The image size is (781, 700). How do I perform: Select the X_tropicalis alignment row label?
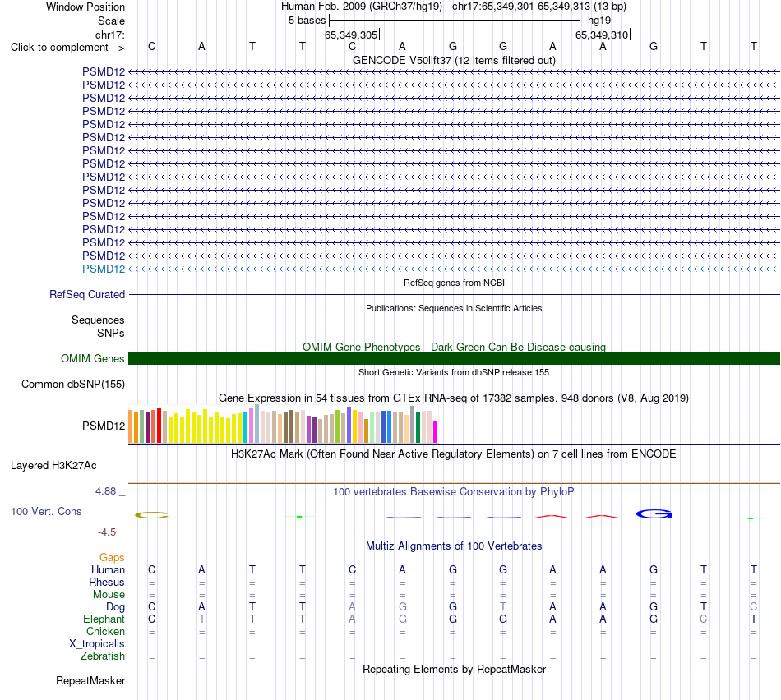coord(97,644)
